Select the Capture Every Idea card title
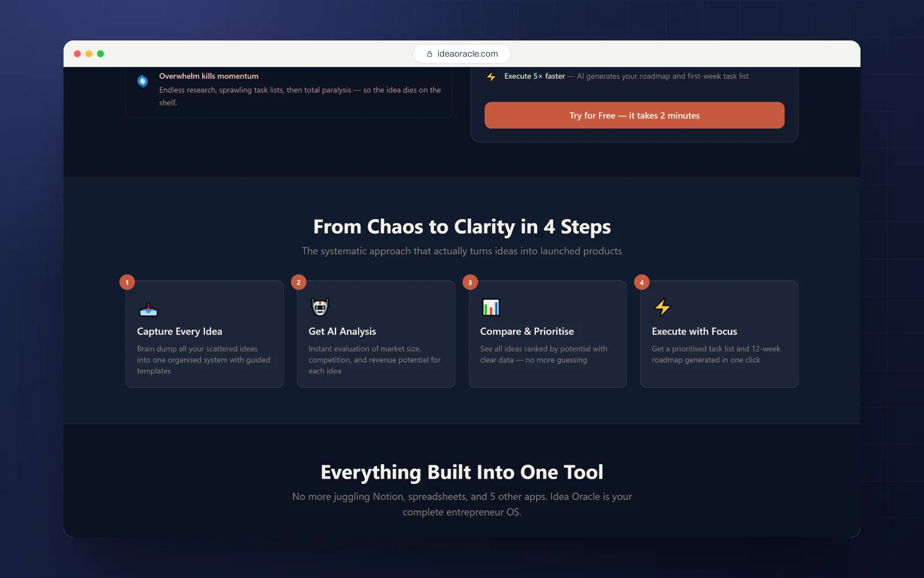Image resolution: width=924 pixels, height=578 pixels. [180, 331]
